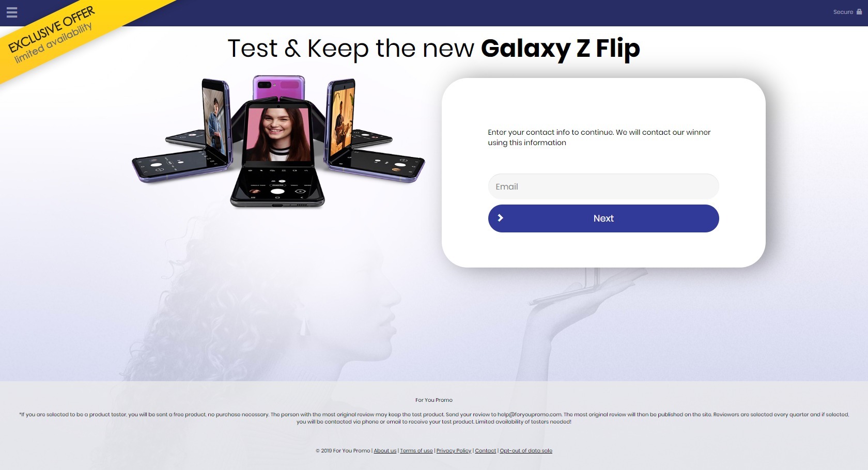Open the Privacy Policy link
Screen dimensions: 868x470
[454, 451]
